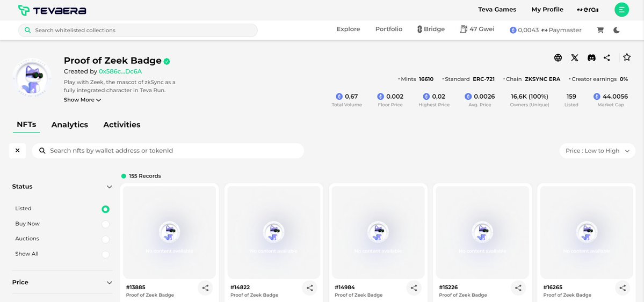
Task: Share NFT #13885
Action: pos(205,288)
